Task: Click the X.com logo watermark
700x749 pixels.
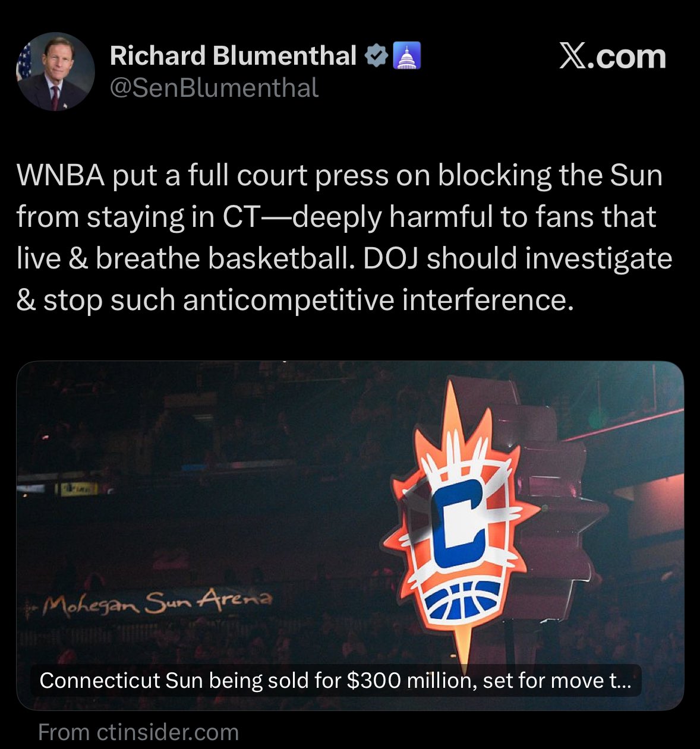Action: [612, 57]
